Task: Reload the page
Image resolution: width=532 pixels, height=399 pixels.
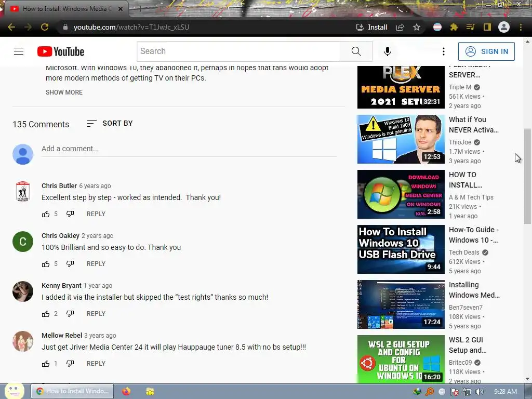Action: click(45, 27)
